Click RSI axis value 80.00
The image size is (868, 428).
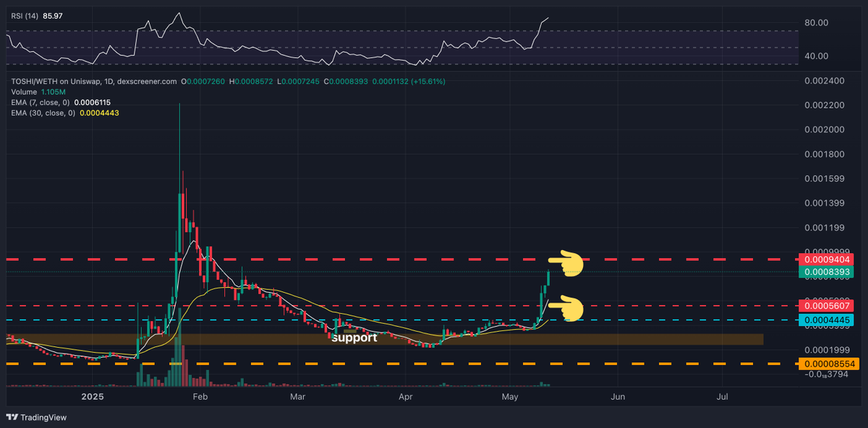(816, 23)
